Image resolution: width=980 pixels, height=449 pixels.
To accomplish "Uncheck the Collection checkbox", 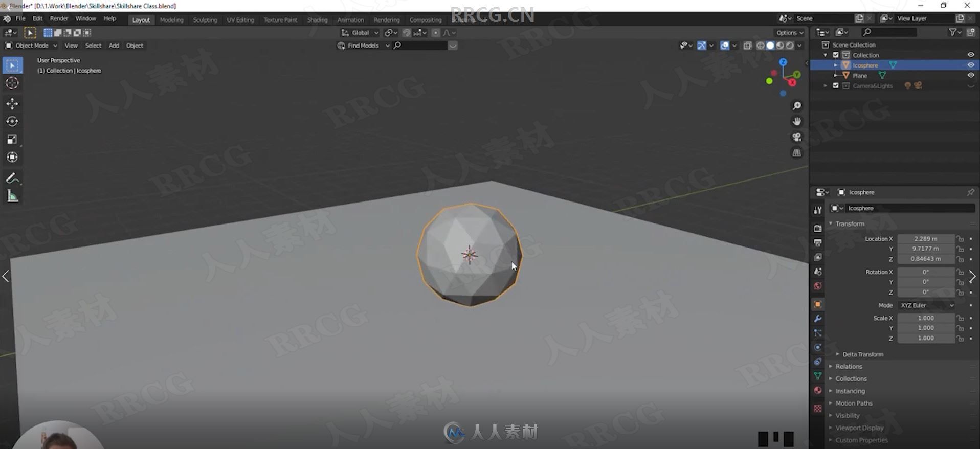I will tap(836, 55).
